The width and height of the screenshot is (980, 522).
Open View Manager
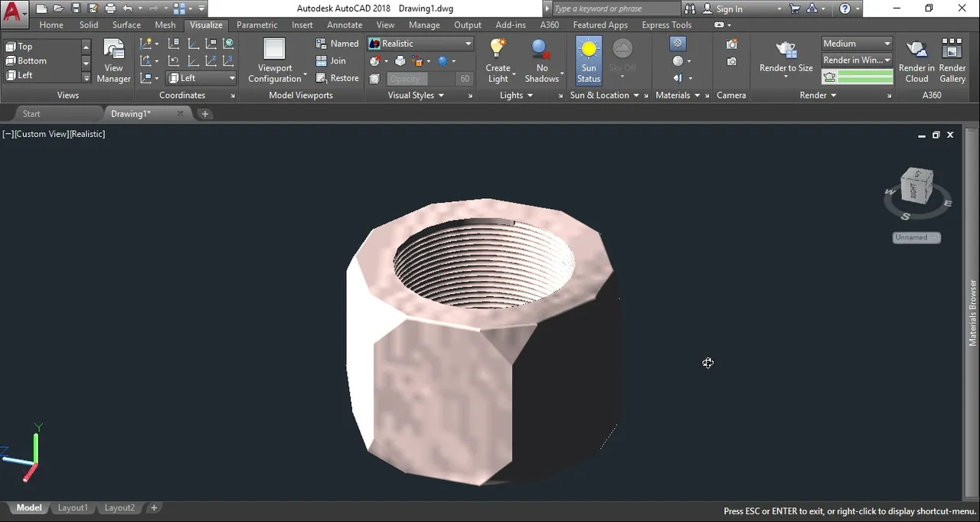click(x=113, y=60)
